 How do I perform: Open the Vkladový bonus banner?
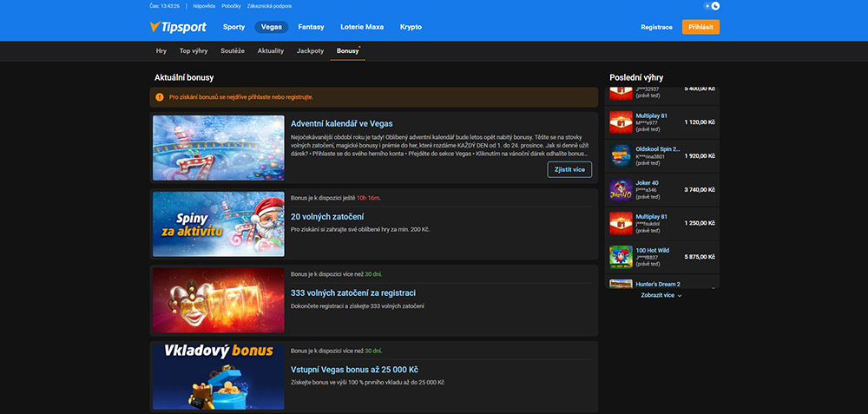219,377
